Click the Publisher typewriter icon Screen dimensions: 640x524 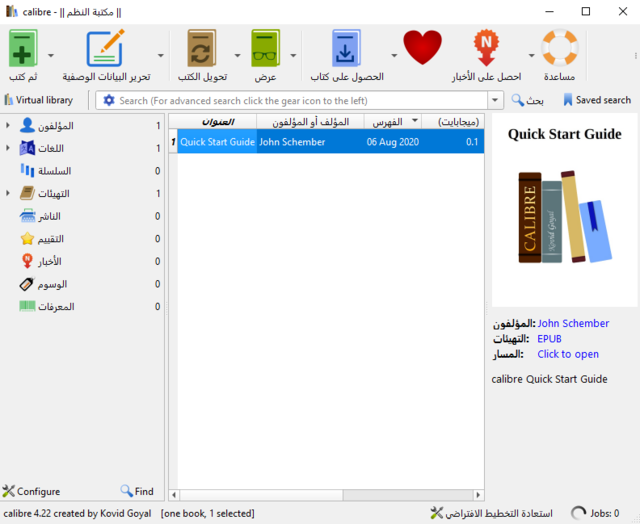pos(27,216)
